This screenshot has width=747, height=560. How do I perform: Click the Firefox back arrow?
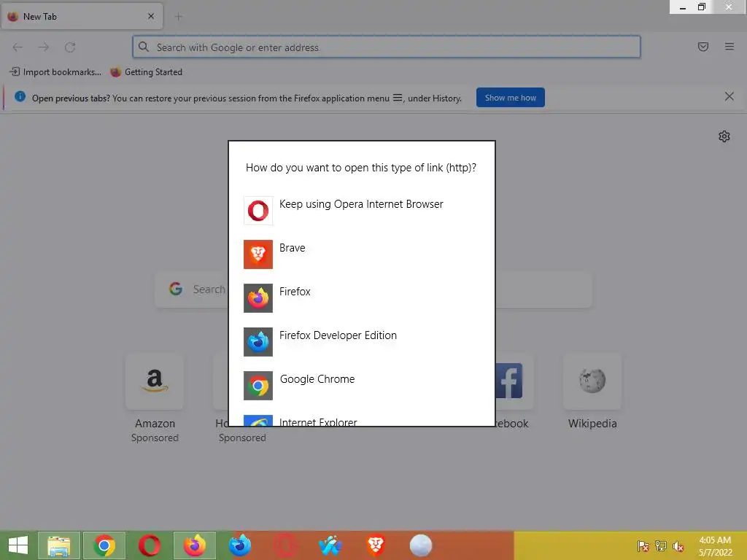point(18,47)
